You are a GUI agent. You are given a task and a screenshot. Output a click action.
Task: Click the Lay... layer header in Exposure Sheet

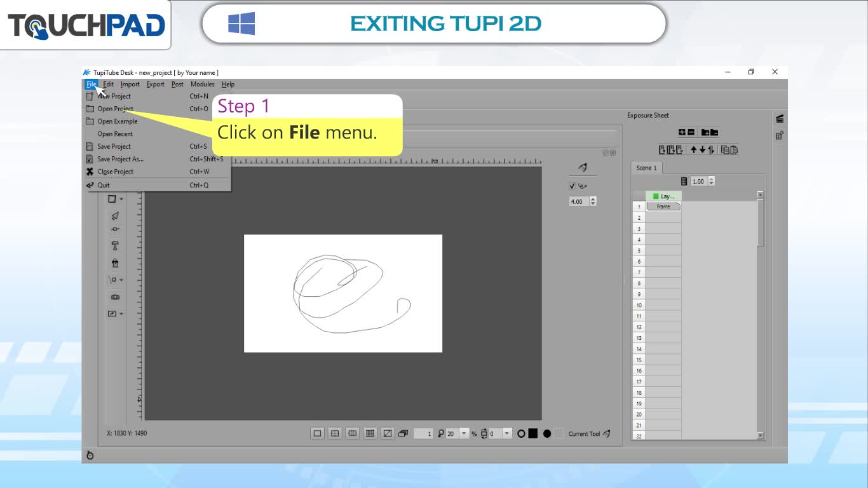[663, 196]
